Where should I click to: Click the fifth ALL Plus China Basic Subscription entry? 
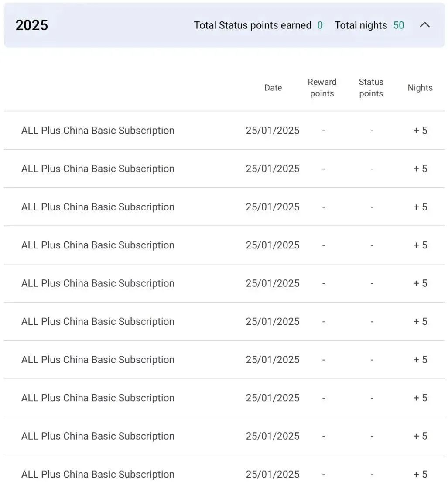pyautogui.click(x=98, y=283)
